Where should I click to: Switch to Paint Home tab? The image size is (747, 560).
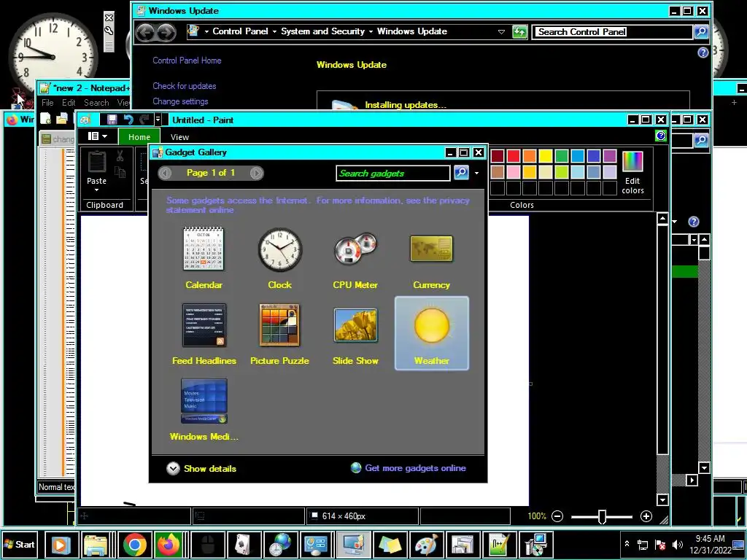tap(139, 137)
